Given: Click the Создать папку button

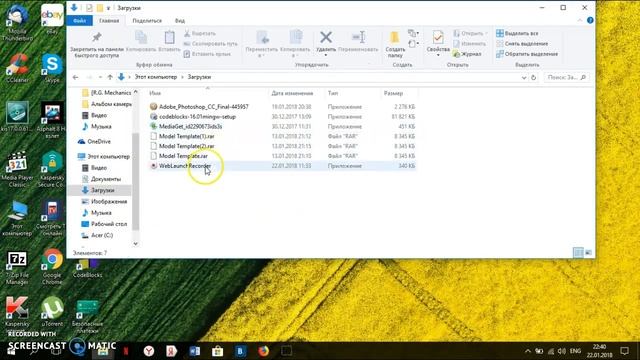Looking at the screenshot, I should point(395,44).
